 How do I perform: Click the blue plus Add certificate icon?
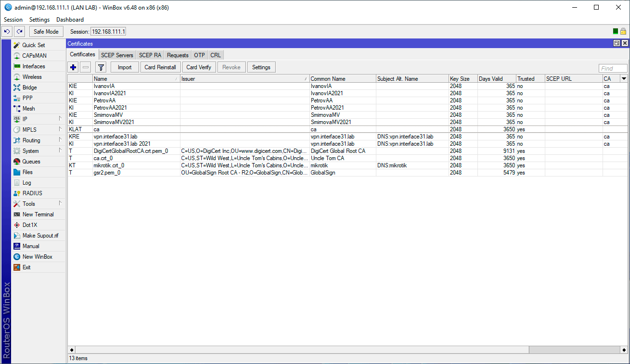pyautogui.click(x=73, y=67)
